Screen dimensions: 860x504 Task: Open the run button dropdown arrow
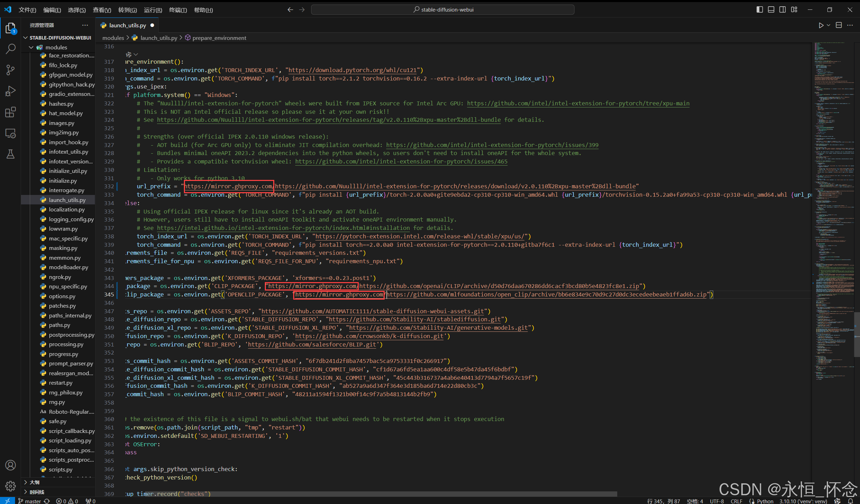(x=828, y=25)
